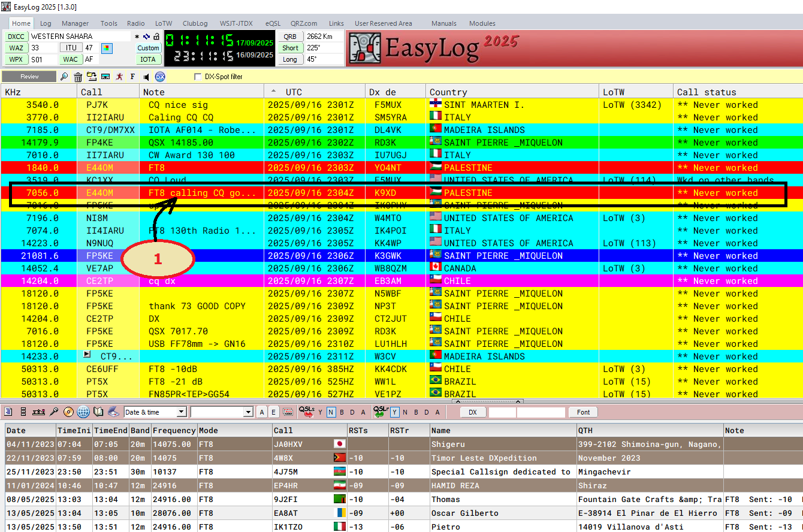Open the Date & time dropdown

[x=181, y=412]
